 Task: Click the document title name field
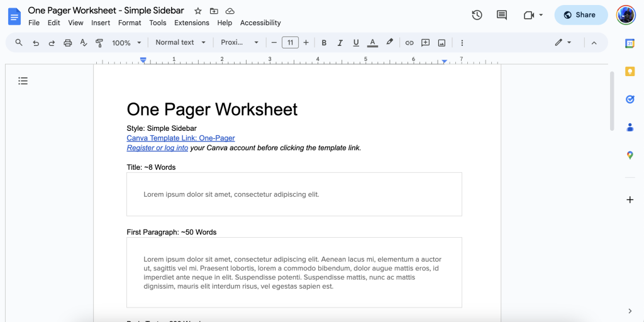point(106,11)
